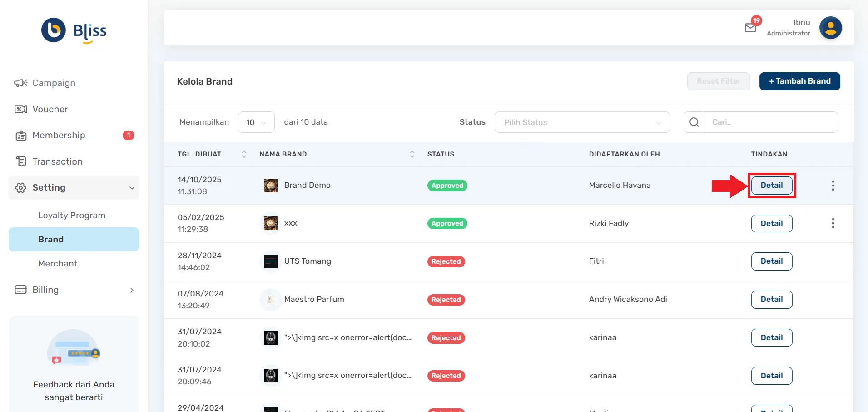Open the Membership sidebar menu

pyautogui.click(x=59, y=135)
